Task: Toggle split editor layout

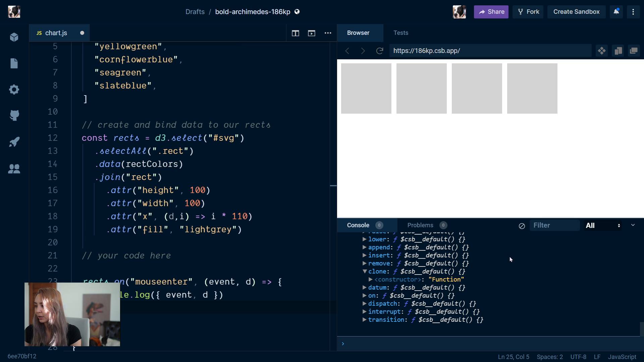Action: point(295,33)
